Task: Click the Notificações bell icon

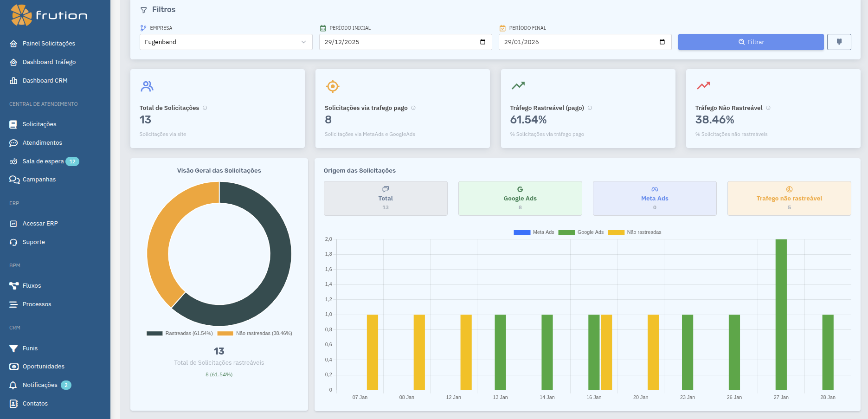Action: coord(13,385)
